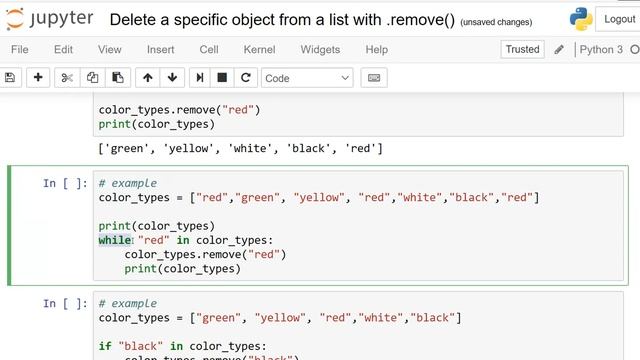Viewport: 640px width, 360px height.
Task: Interrupt the kernel with the stop icon
Action: [222, 78]
